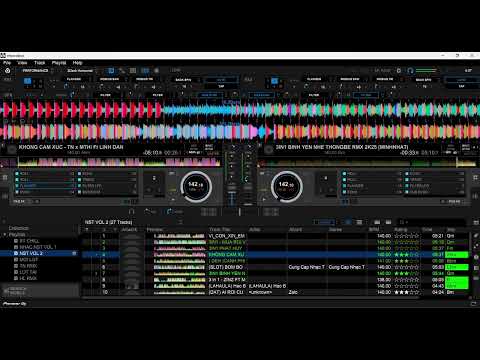The image size is (480, 360).
Task: Click the preview waveform of row 1
Action: coord(179,236)
